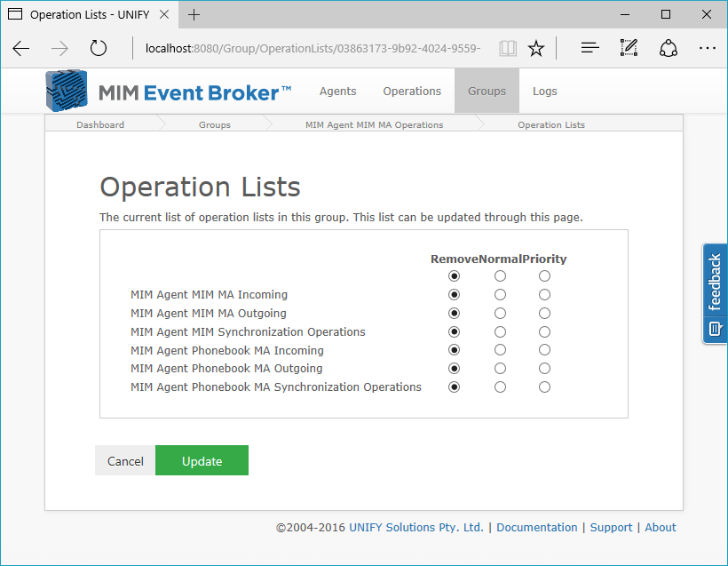The height and width of the screenshot is (566, 728).
Task: Set MIM Agent MIM MA Outgoing to Normal
Action: point(500,313)
